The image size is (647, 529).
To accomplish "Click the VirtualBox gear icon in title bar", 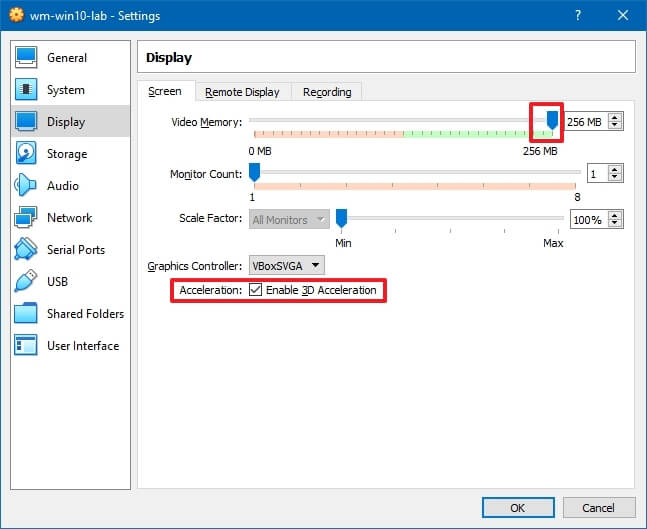I will tap(17, 15).
